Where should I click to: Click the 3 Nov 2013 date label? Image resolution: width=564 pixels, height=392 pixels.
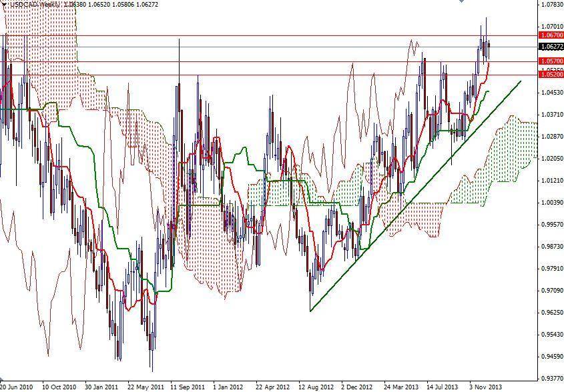[485, 385]
